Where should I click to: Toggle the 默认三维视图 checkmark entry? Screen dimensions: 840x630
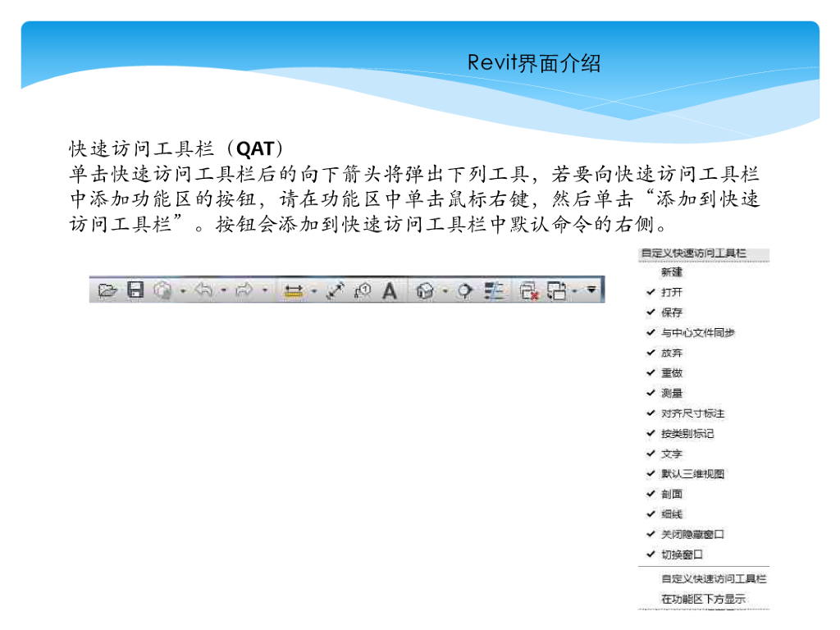click(685, 473)
